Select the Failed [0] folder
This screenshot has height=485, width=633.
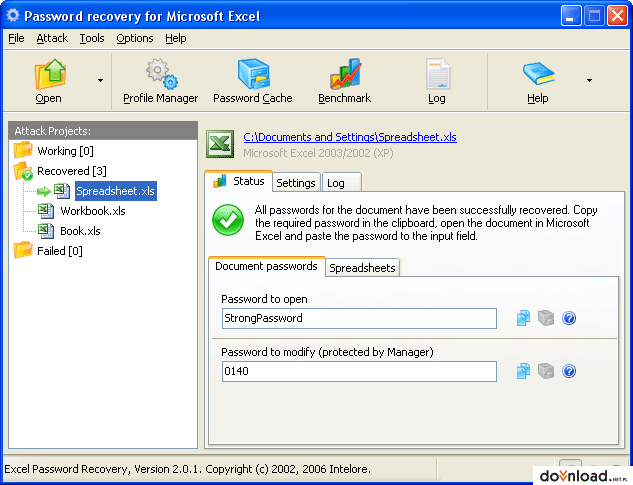(60, 251)
